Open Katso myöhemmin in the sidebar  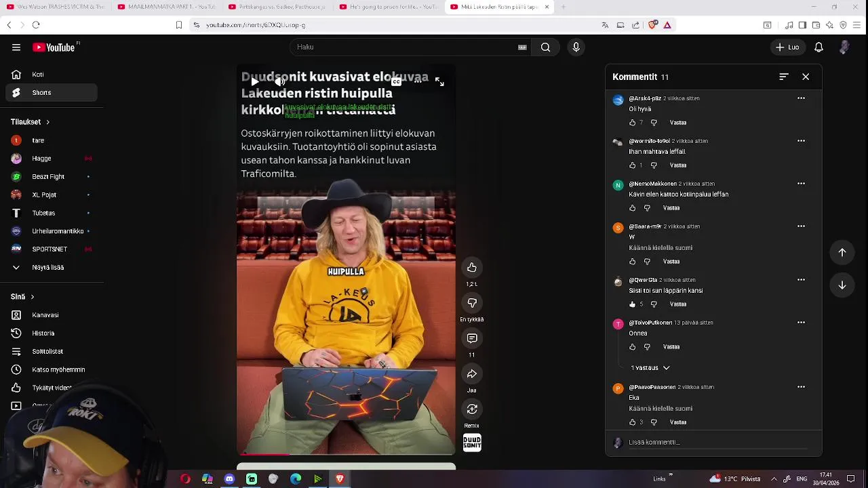[x=52, y=370]
